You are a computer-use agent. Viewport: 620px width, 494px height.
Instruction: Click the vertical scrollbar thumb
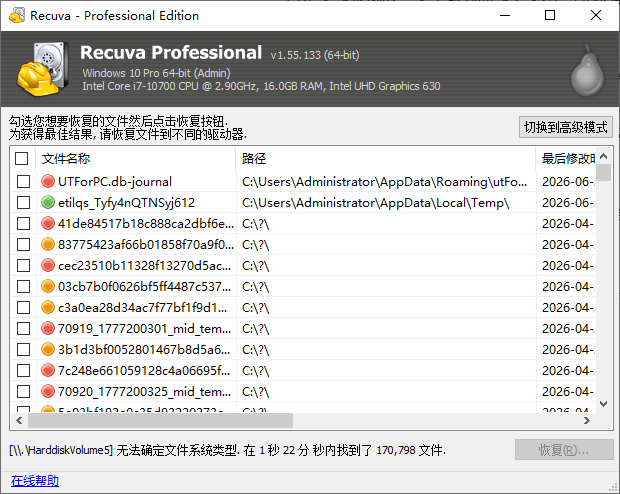coord(603,173)
